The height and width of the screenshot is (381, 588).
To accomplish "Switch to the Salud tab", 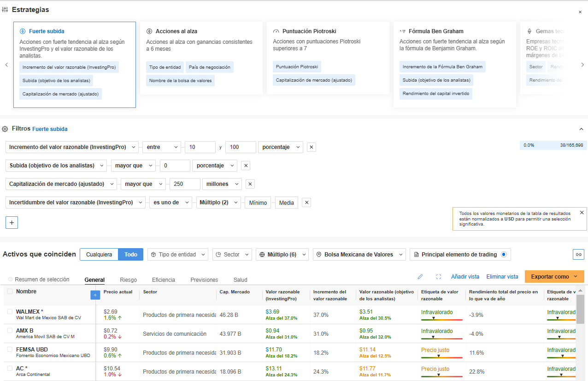I will pos(240,280).
